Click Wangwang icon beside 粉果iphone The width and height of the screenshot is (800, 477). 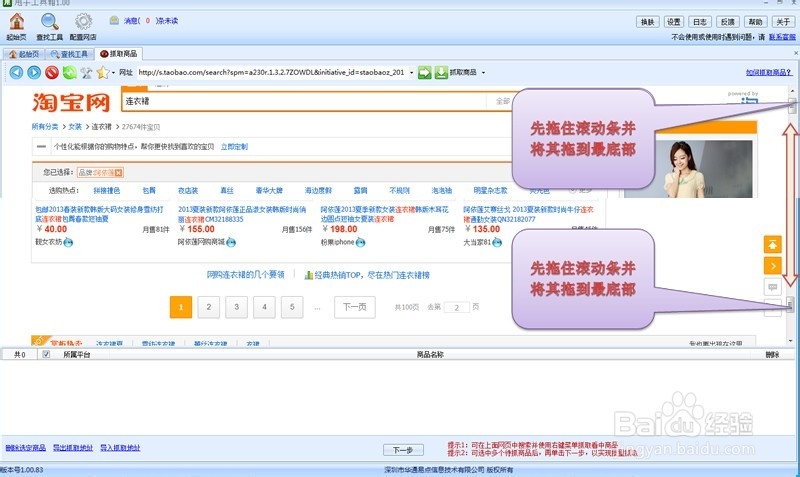click(360, 242)
